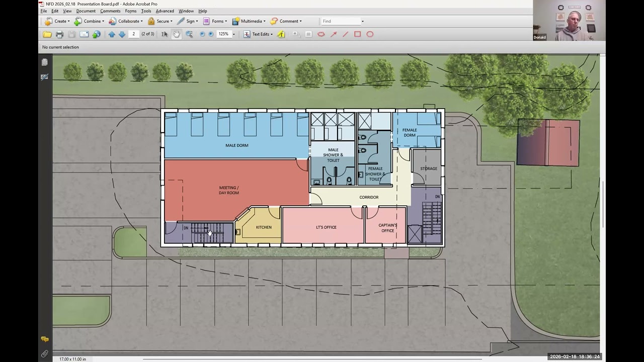
Task: Select the Cloud annotation tool
Action: (321, 34)
